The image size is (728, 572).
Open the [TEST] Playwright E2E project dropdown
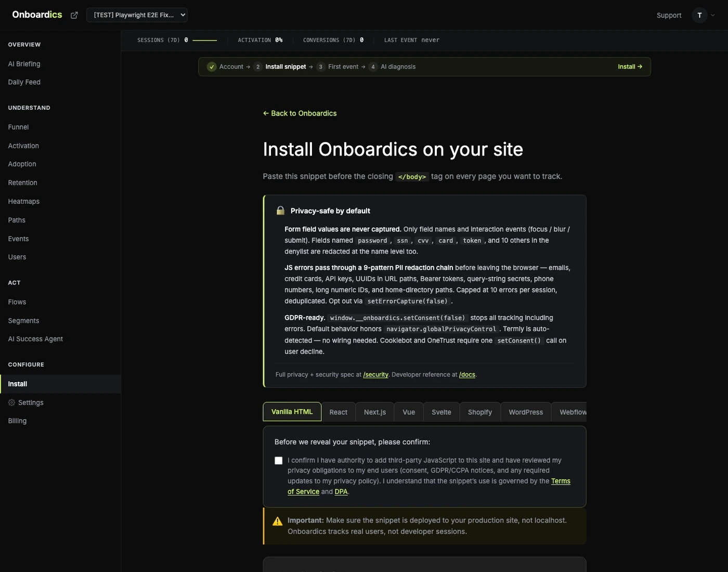click(137, 15)
